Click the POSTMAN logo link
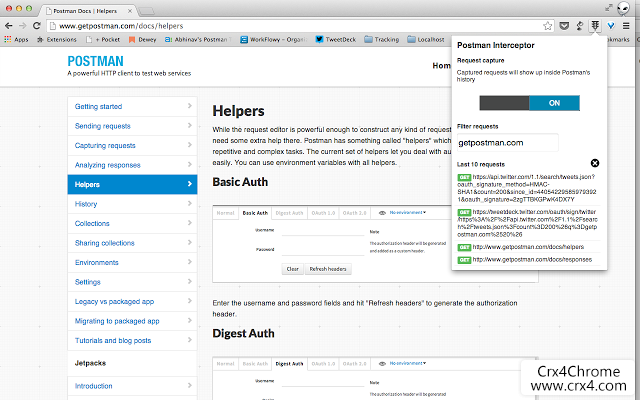 (x=96, y=61)
